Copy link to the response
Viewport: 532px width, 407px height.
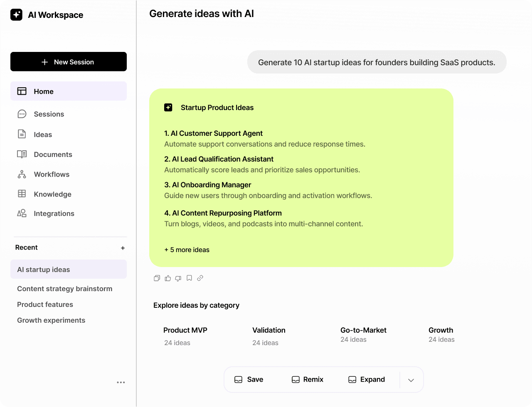coord(200,278)
